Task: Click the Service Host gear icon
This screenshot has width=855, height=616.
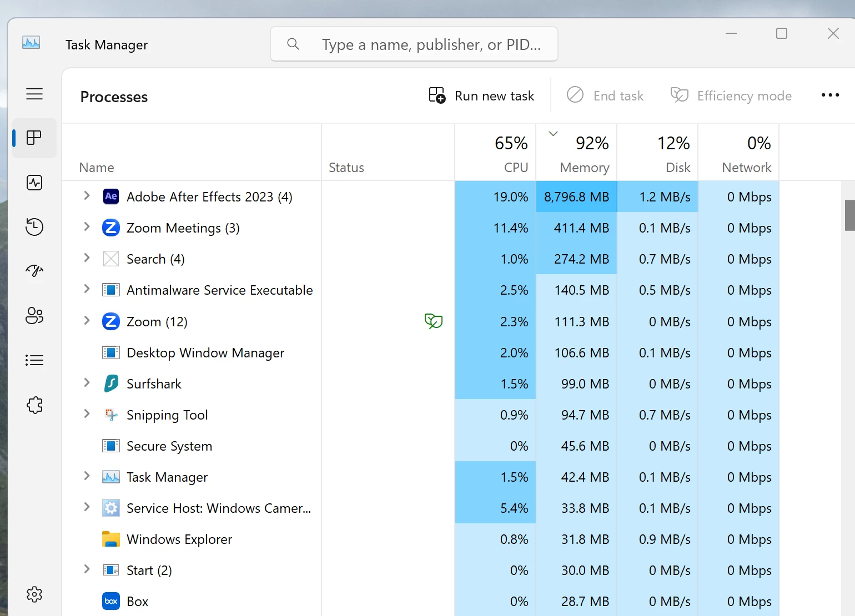Action: (111, 508)
